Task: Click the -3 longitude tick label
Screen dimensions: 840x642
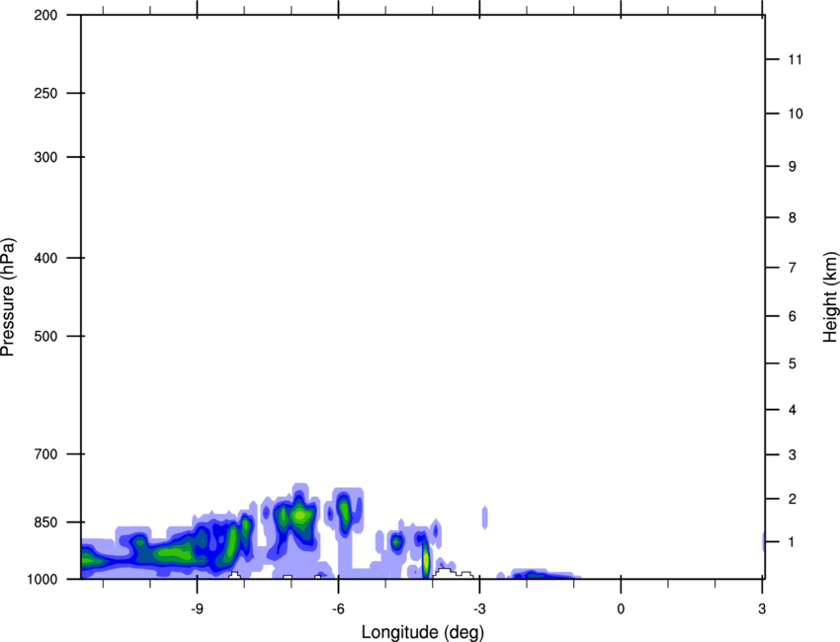Action: 479,605
